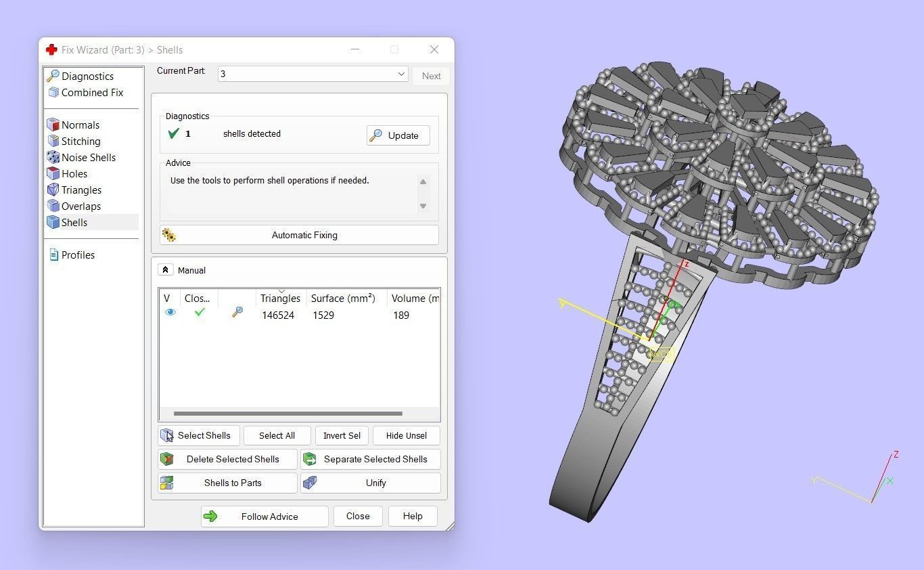Open the Overlaps fix step
This screenshot has width=924, height=570.
80,206
